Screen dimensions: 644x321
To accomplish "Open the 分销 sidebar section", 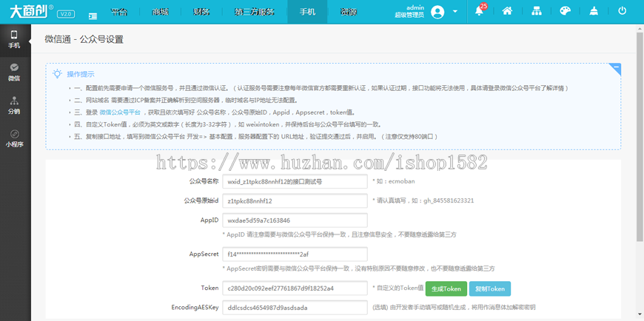I will tap(14, 106).
